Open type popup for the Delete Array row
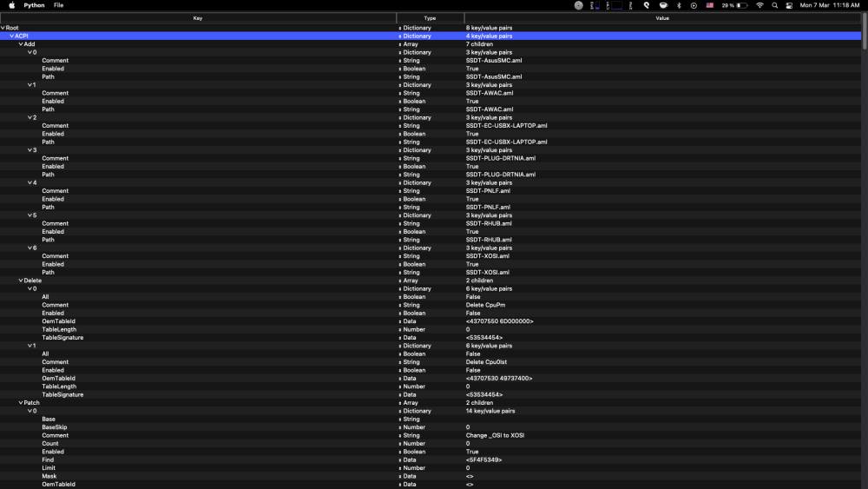Image resolution: width=868 pixels, height=489 pixels. [x=400, y=281]
